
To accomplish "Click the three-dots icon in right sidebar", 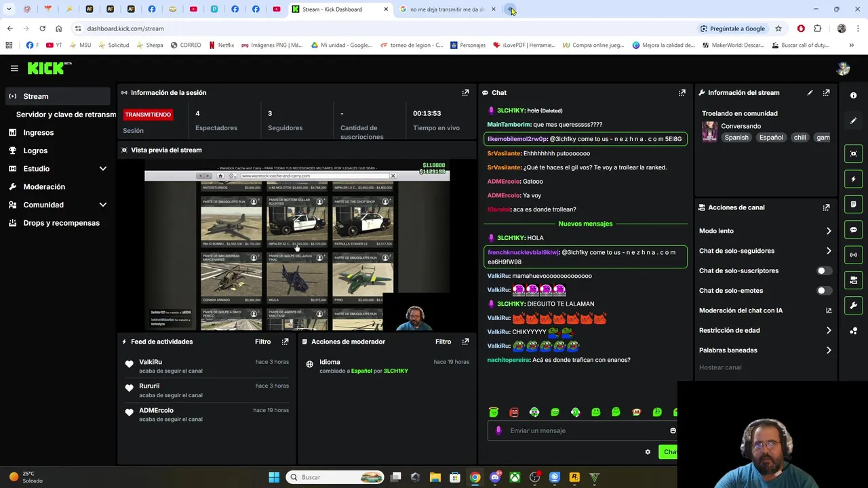I will point(853,331).
